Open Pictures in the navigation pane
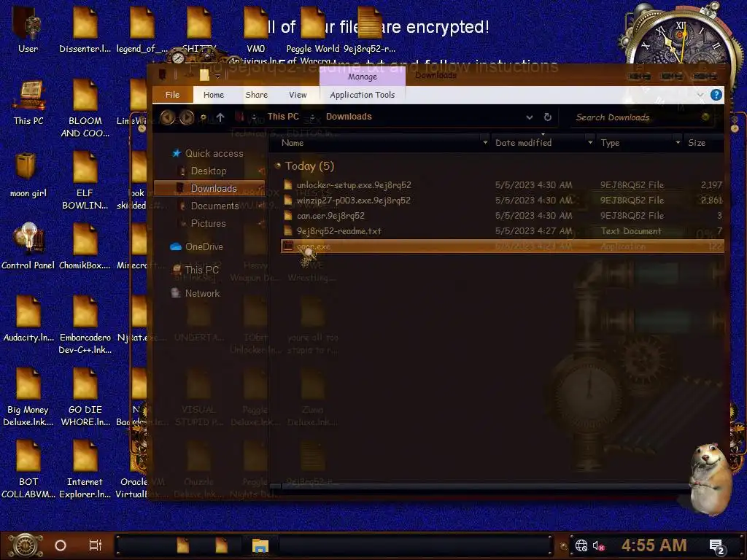The width and height of the screenshot is (747, 560). tap(208, 223)
